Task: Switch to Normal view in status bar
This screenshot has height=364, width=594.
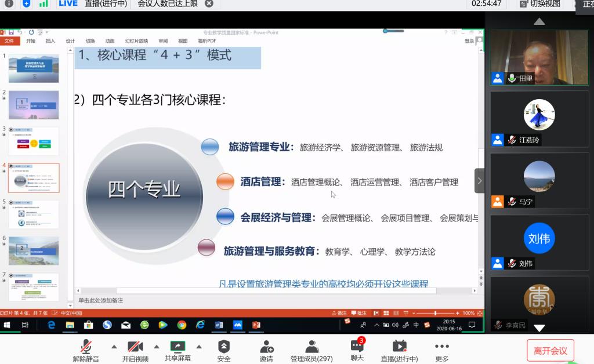Action: (x=376, y=313)
